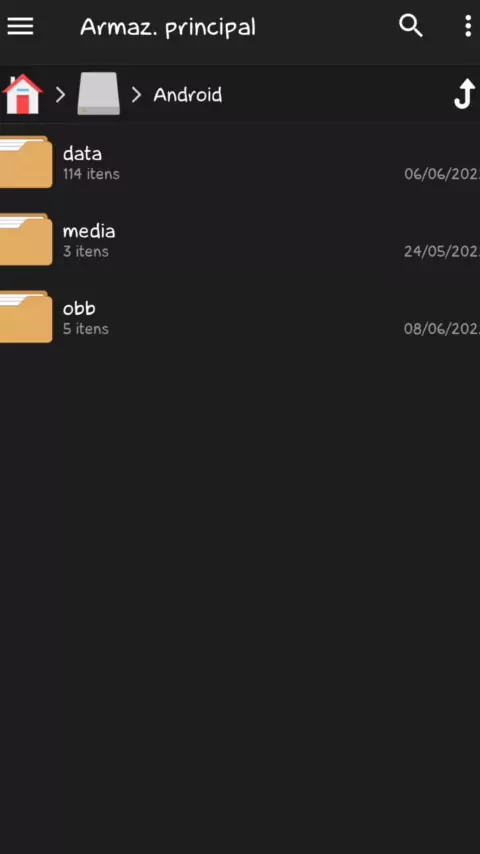Click the up-one-level arrow icon
Image resolution: width=480 pixels, height=854 pixels.
point(464,94)
